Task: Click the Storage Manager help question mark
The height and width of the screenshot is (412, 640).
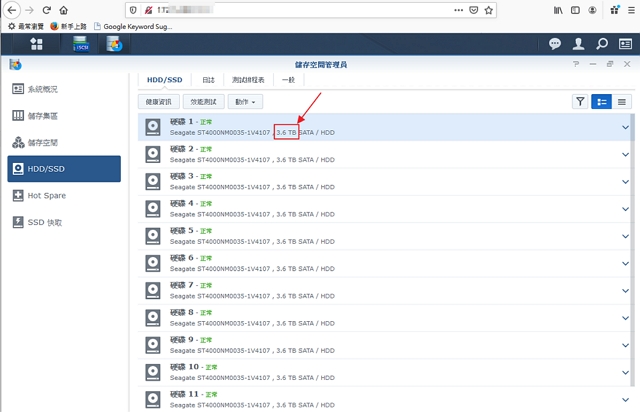Action: pyautogui.click(x=576, y=64)
